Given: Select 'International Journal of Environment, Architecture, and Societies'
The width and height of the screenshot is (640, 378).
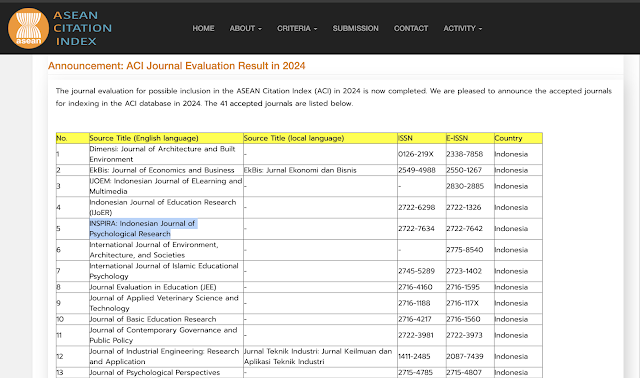Looking at the screenshot, I should tap(154, 249).
